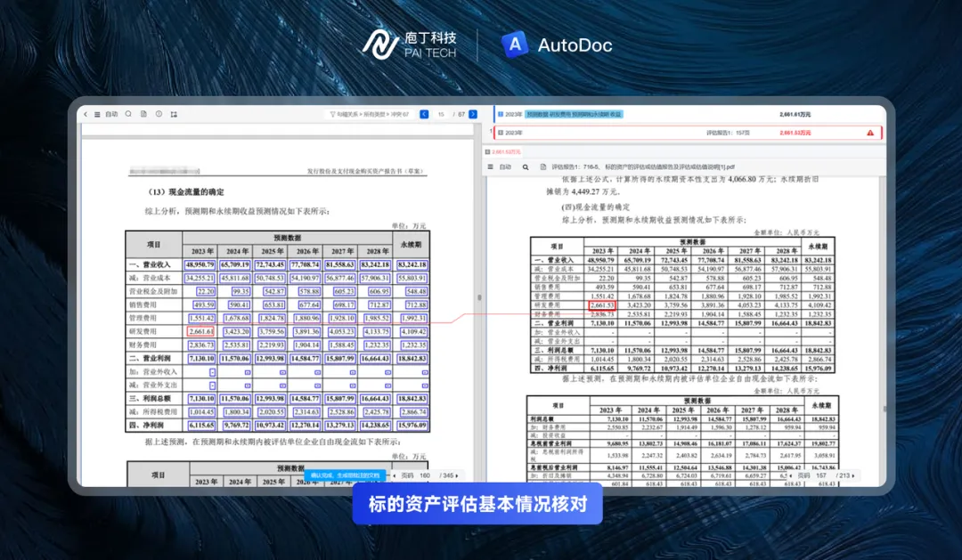Click the left page number field showing 160

click(x=425, y=475)
